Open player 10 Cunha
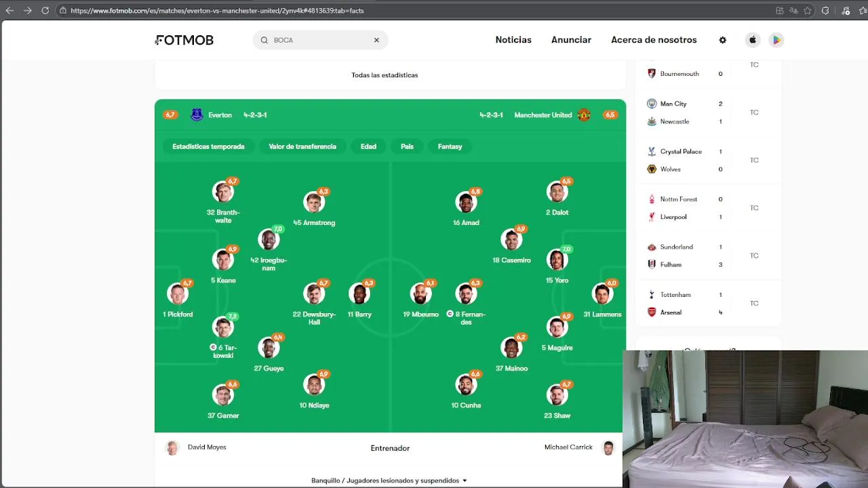The image size is (868, 488). point(466,390)
